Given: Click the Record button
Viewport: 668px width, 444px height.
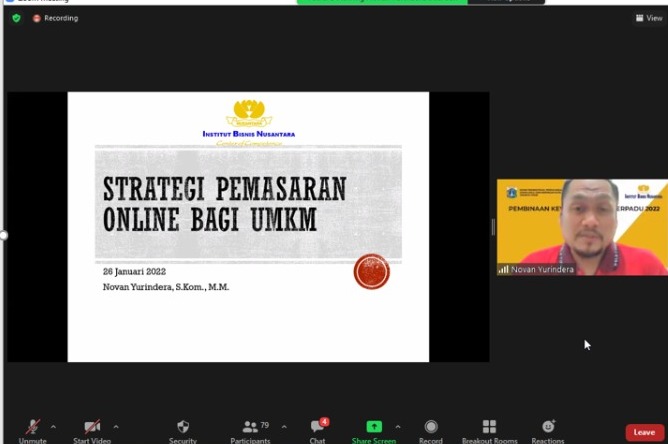Looking at the screenshot, I should click(431, 431).
